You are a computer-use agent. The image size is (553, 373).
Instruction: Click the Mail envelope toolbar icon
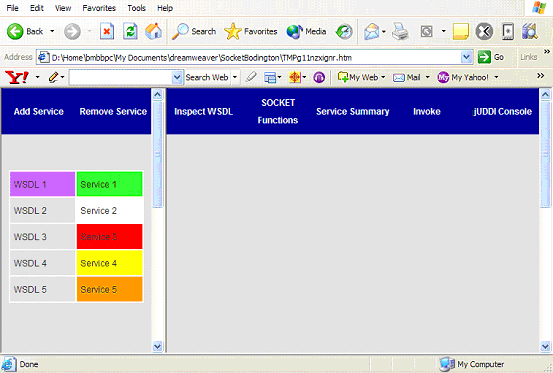[x=372, y=31]
